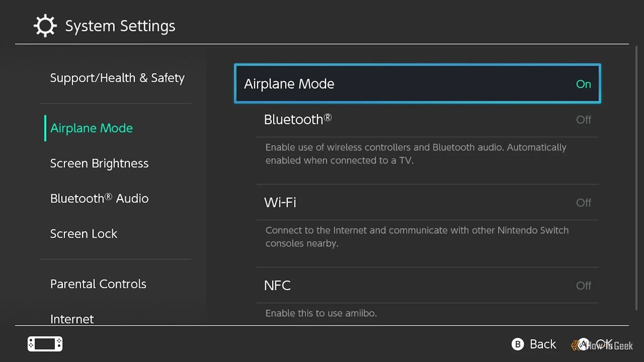Screen dimensions: 644x362
Task: Toggle the Airplane Mode On setting
Action: [x=418, y=83]
